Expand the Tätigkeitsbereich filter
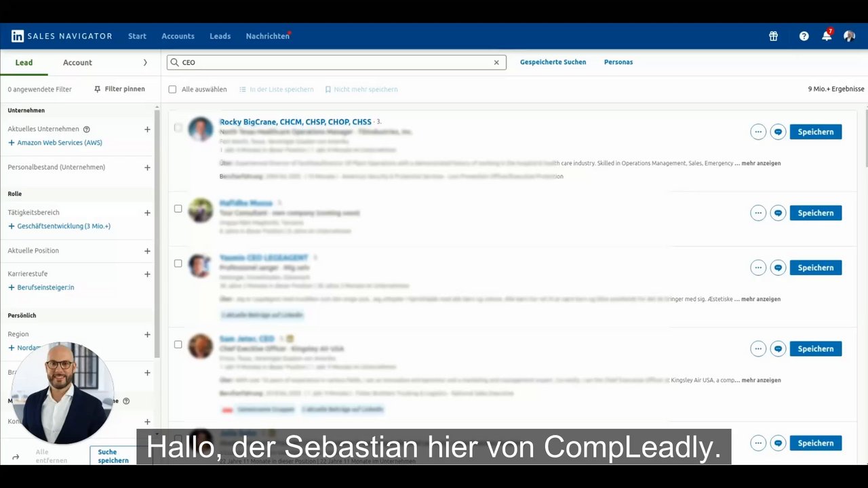Screen dimensions: 868x488 pyautogui.click(x=147, y=213)
